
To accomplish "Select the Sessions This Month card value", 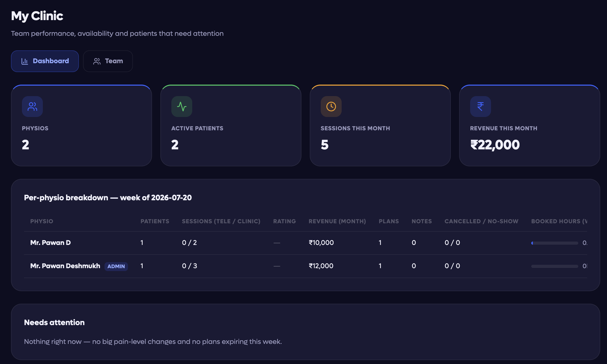I will click(325, 145).
